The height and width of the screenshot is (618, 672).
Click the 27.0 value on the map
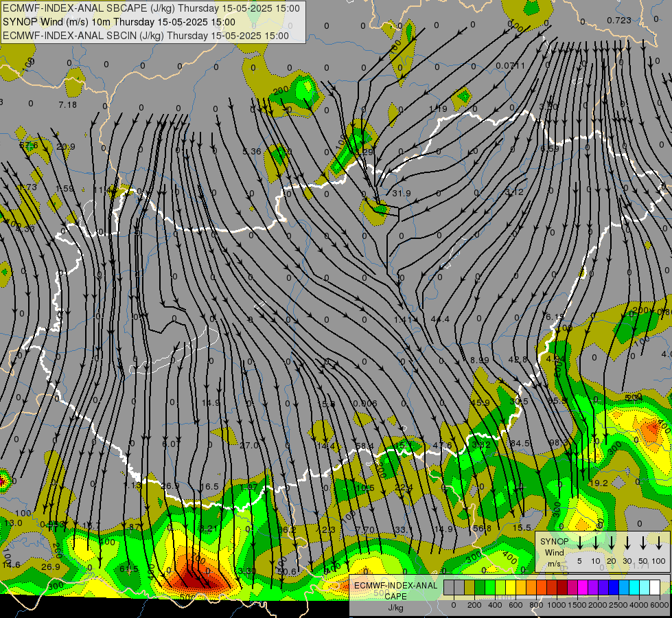click(x=249, y=446)
